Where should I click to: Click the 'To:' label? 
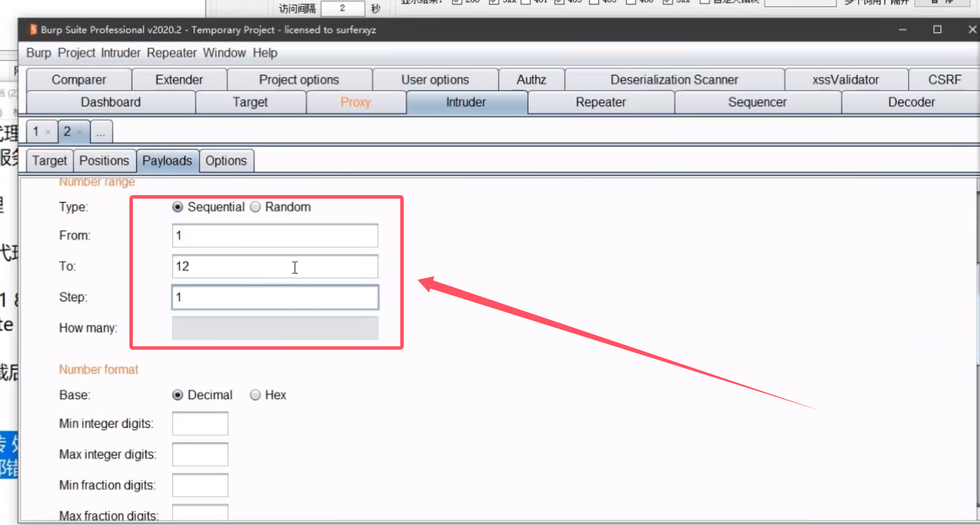(x=67, y=267)
